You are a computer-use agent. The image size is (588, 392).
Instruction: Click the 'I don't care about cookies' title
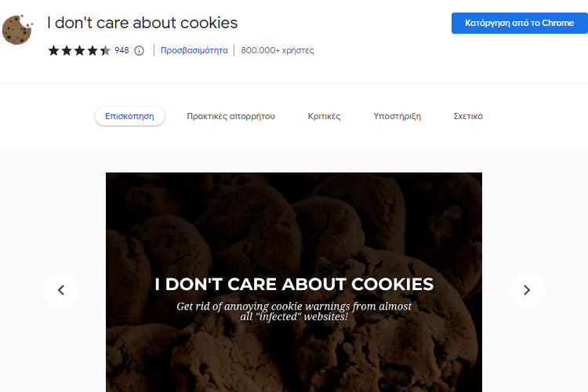(143, 23)
